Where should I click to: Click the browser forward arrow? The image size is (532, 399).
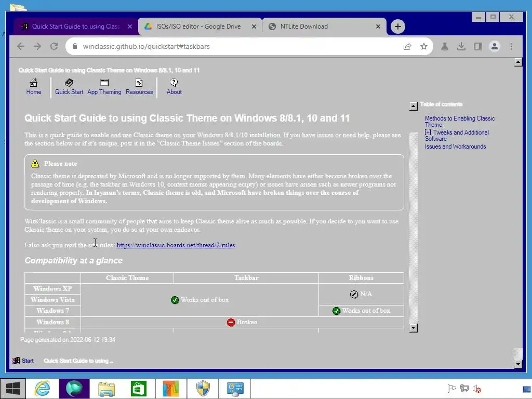pyautogui.click(x=37, y=46)
